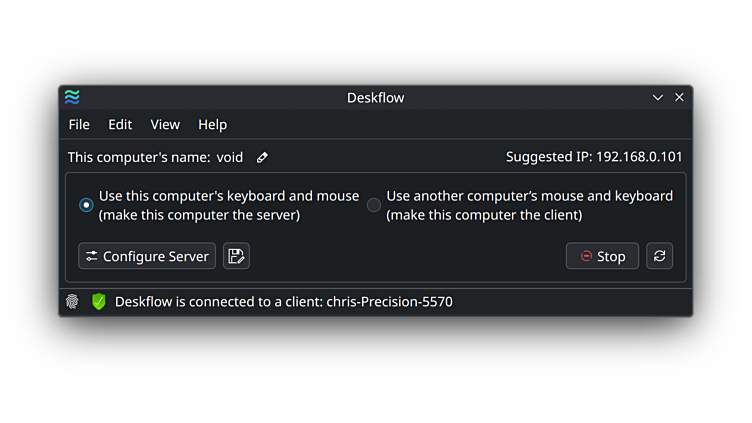Image resolution: width=752 pixels, height=423 pixels.
Task: Click the connected client status message
Action: click(284, 301)
